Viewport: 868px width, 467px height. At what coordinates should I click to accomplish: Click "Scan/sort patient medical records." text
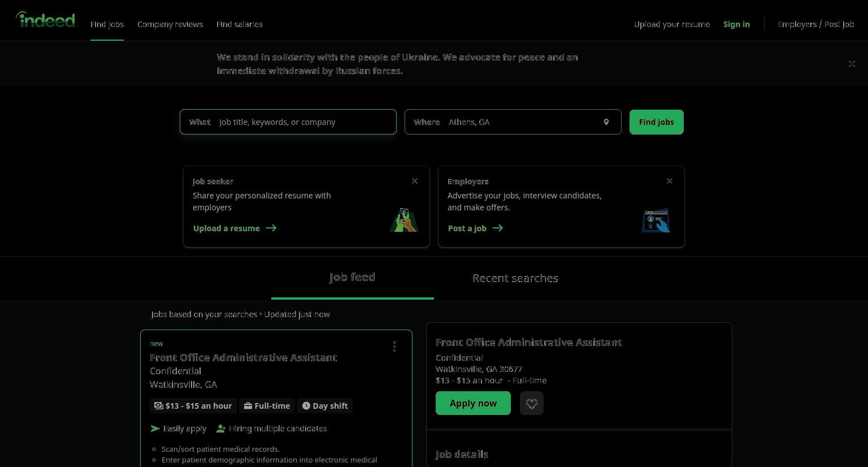coord(220,449)
